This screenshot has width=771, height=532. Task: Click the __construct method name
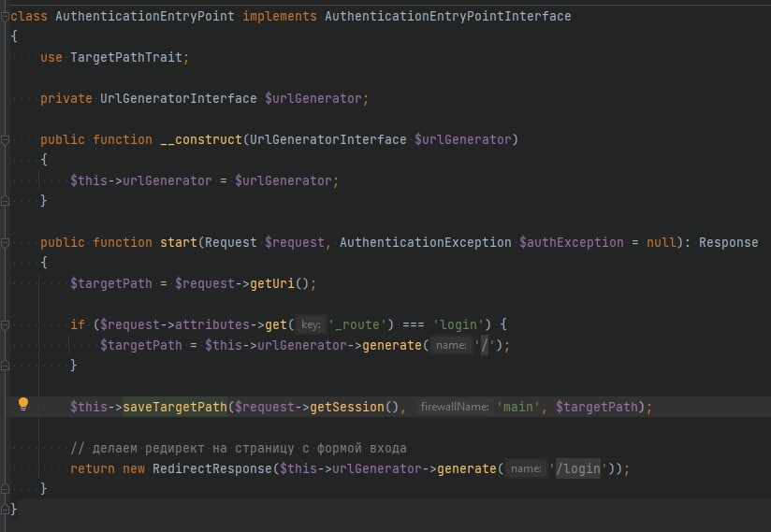click(x=201, y=140)
